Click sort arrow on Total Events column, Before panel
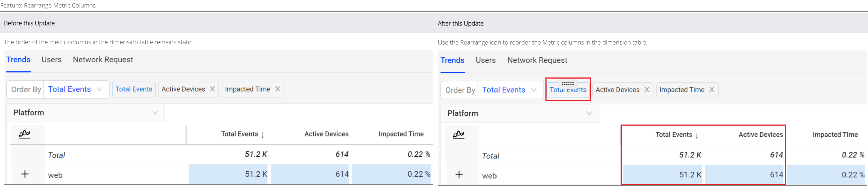The height and width of the screenshot is (187, 868). click(263, 135)
